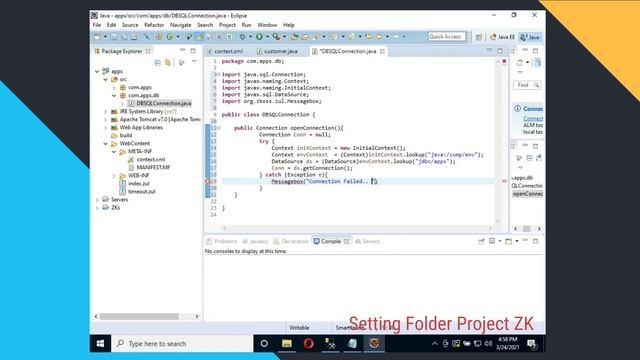Click the External Tools run icon
Viewport: 640px width, 360px height.
point(276,37)
